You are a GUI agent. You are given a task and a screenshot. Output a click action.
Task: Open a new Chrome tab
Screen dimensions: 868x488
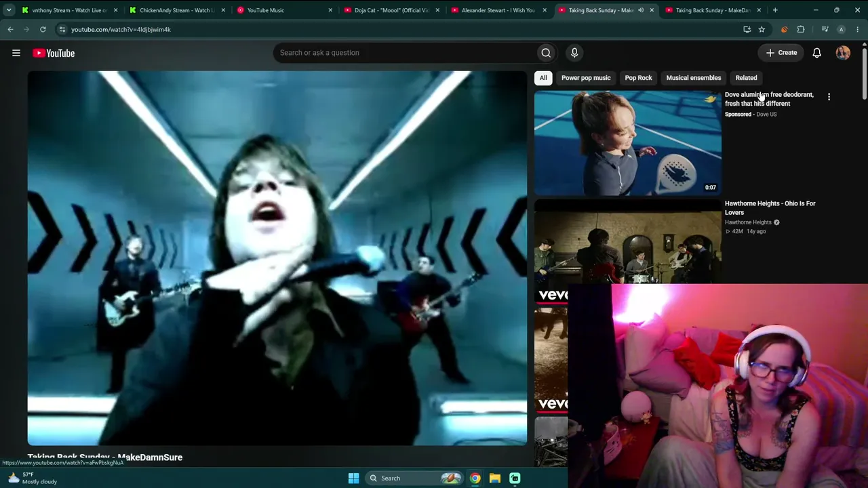(x=775, y=10)
